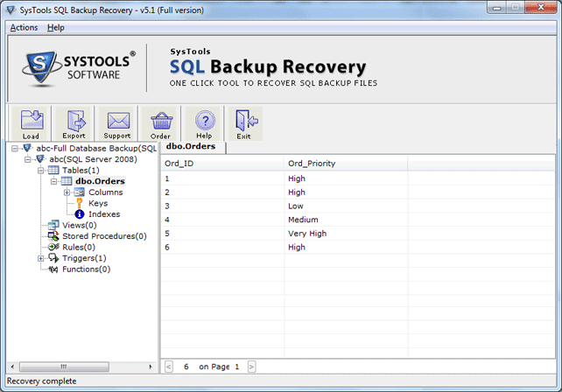Open Support via the envelope icon
The width and height of the screenshot is (562, 392).
[116, 123]
